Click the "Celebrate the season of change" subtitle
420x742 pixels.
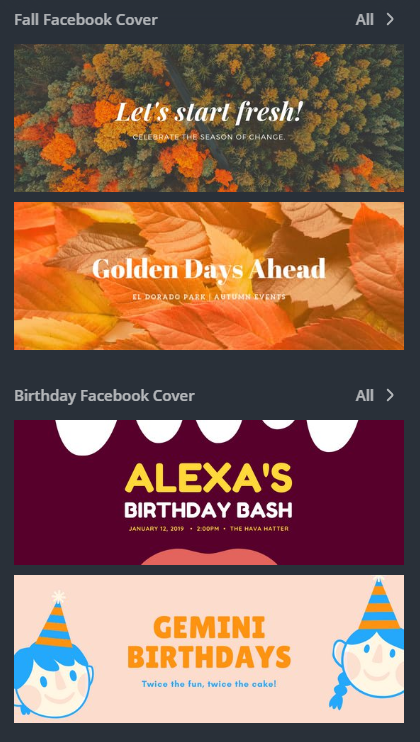coord(209,137)
